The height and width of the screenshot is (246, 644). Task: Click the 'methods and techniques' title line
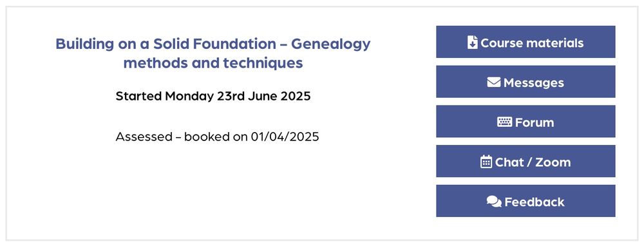click(213, 63)
